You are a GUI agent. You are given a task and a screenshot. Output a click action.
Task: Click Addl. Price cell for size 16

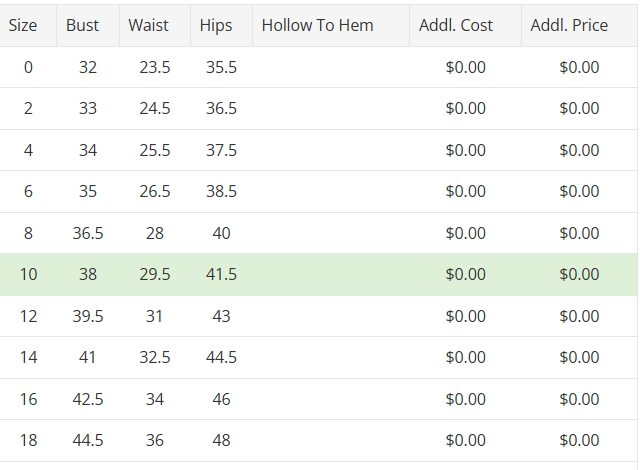(x=579, y=399)
